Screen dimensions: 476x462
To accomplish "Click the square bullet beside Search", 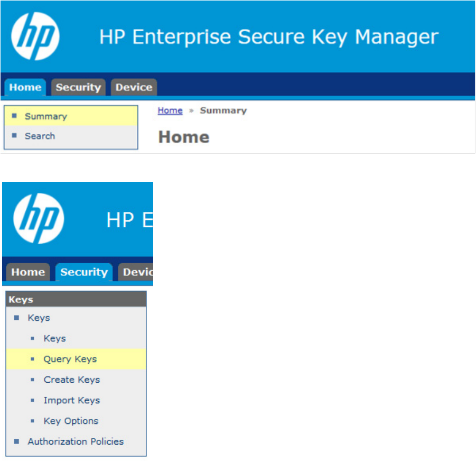I will [x=14, y=135].
